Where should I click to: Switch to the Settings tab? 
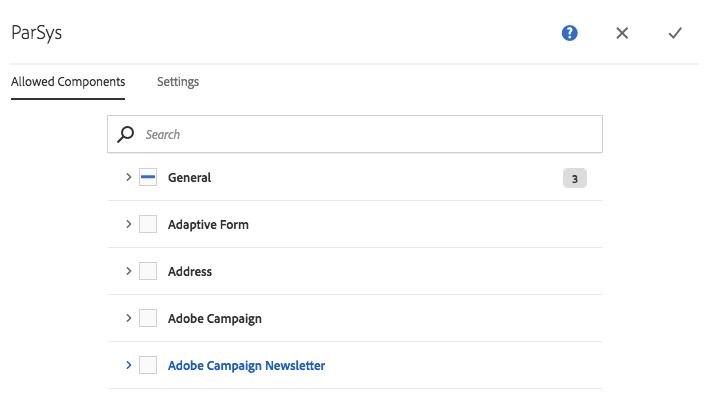click(178, 82)
